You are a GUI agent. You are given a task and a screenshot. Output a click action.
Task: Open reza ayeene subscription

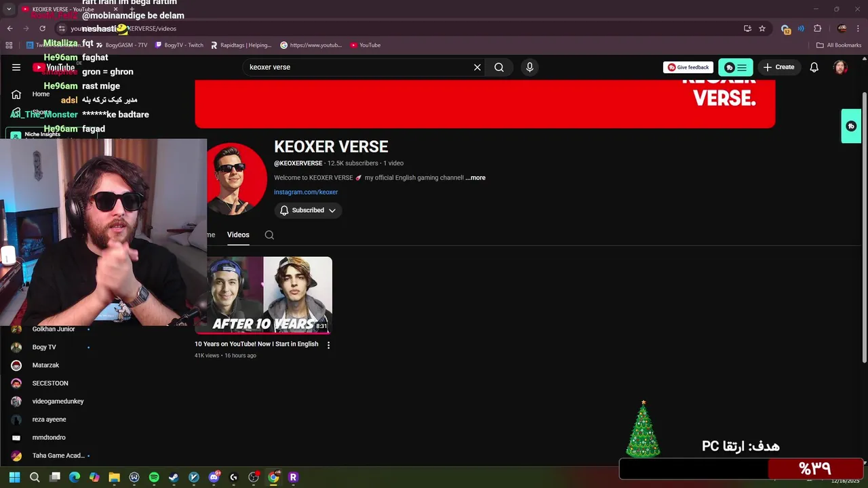click(x=49, y=420)
